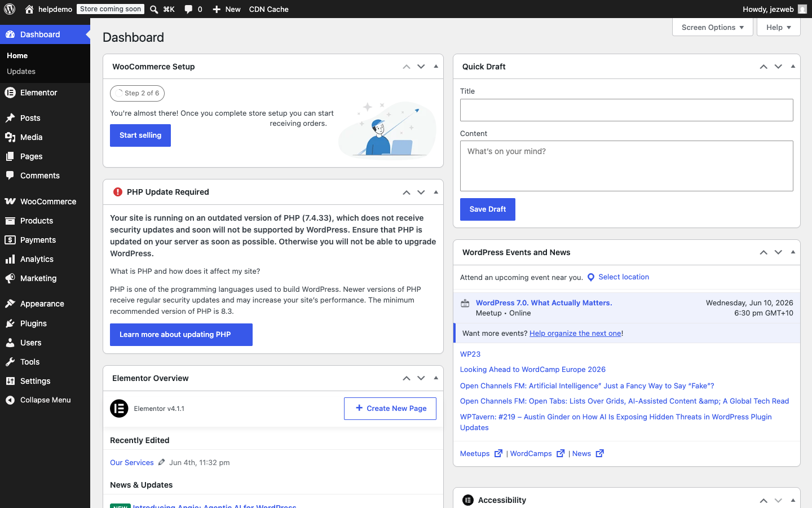The height and width of the screenshot is (508, 812).
Task: Click the Comments sidebar icon
Action: (10, 176)
